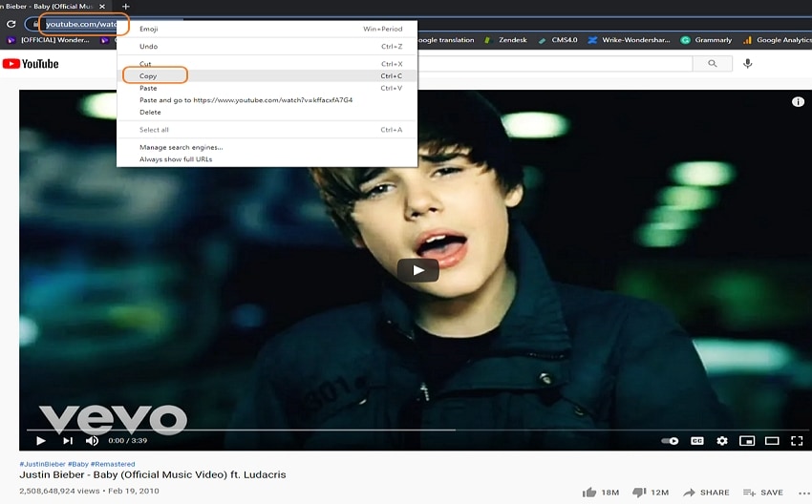812x504 pixels.
Task: Enable theater mode
Action: click(772, 441)
